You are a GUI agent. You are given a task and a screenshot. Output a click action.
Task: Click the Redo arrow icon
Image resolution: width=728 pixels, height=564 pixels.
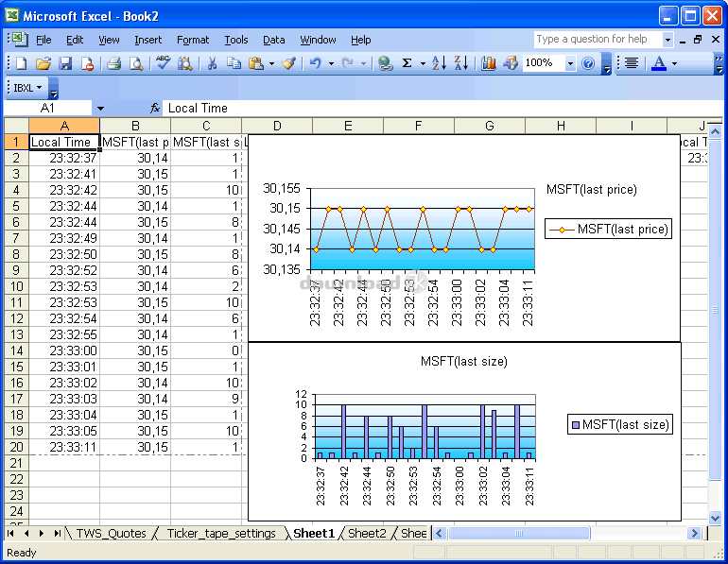[347, 63]
